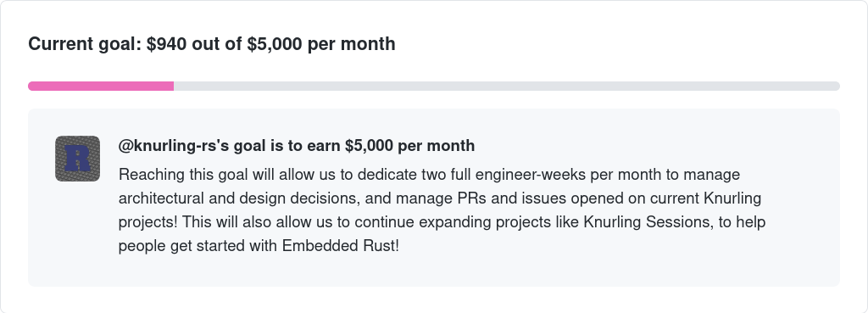
Task: Click the phrase "architectural and design decisions"
Action: tap(240, 198)
